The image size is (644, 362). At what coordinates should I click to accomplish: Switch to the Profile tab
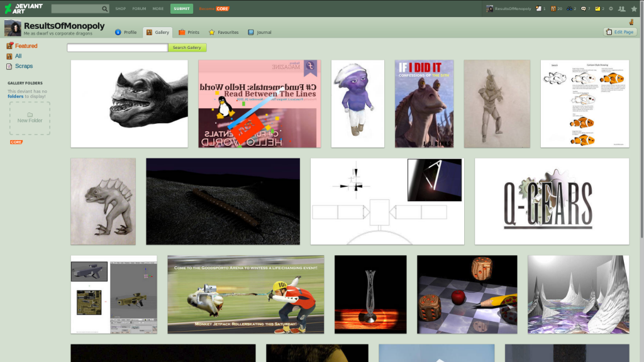[126, 32]
